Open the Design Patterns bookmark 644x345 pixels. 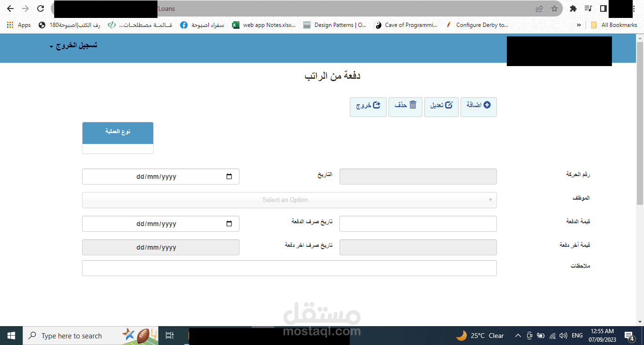[335, 25]
